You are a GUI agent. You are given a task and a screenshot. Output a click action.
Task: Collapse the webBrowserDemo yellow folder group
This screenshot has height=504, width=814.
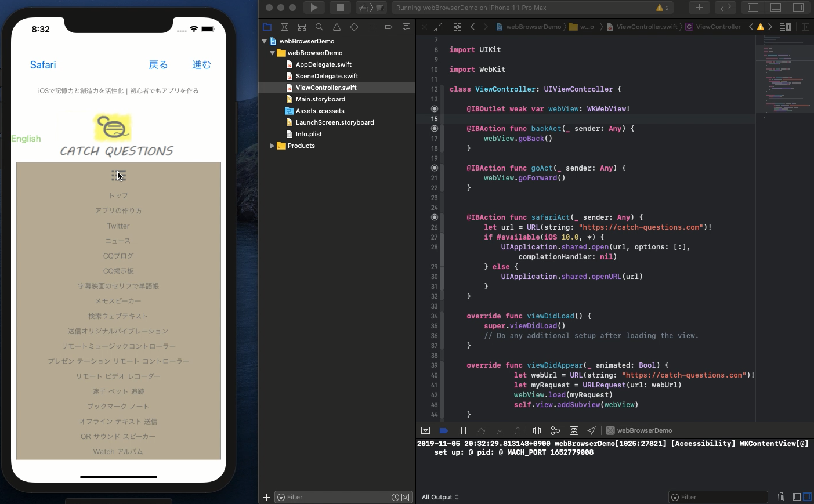pyautogui.click(x=272, y=53)
